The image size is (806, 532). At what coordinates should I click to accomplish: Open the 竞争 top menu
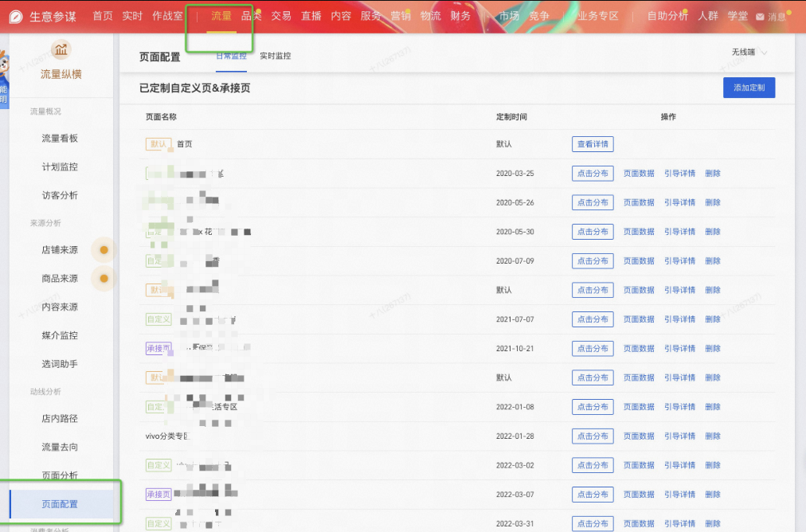tap(539, 16)
